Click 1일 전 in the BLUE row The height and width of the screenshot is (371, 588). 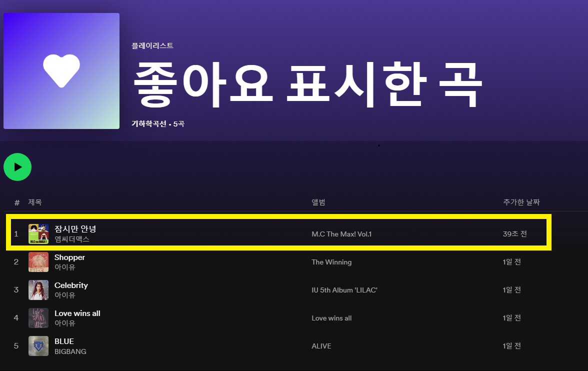pos(512,346)
